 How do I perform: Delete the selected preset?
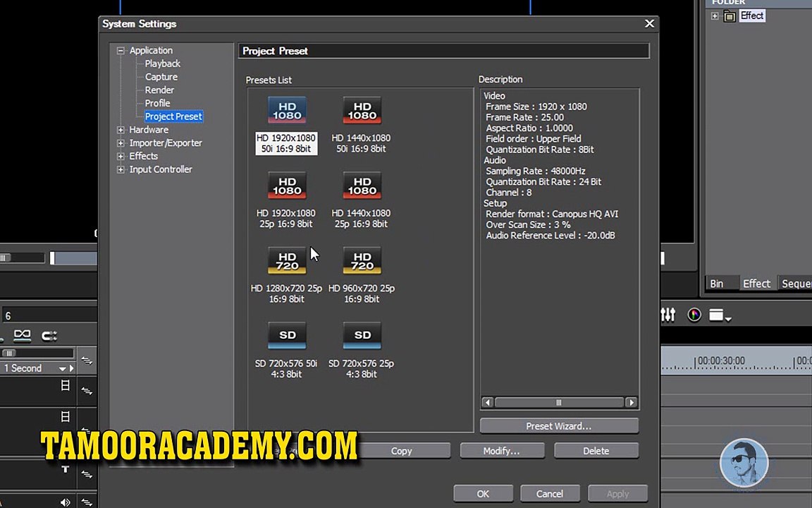click(x=596, y=451)
